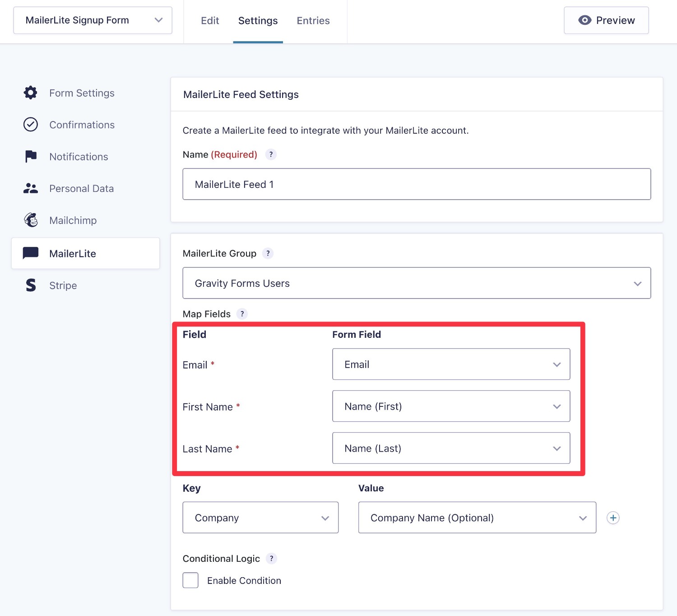The height and width of the screenshot is (616, 677).
Task: Click the Notifications flag icon
Action: [31, 156]
